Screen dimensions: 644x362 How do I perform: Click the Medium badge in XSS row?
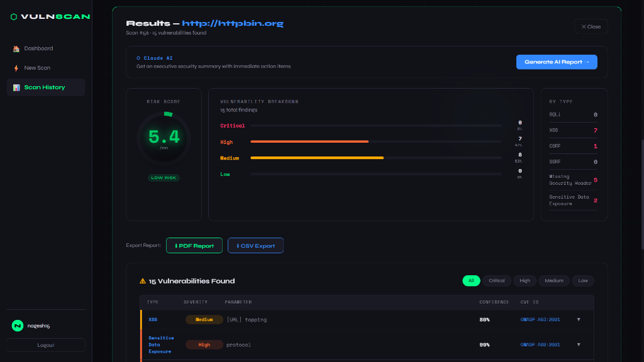[204, 320]
